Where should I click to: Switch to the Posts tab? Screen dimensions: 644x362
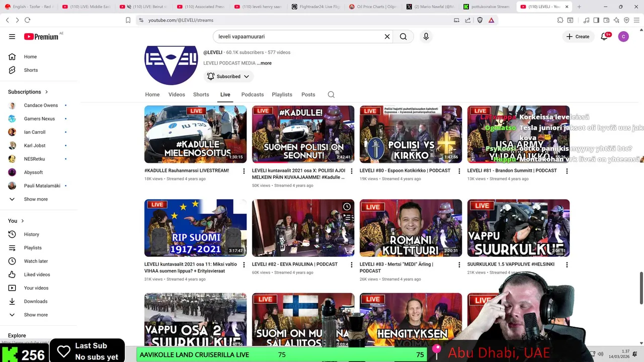tap(308, 95)
